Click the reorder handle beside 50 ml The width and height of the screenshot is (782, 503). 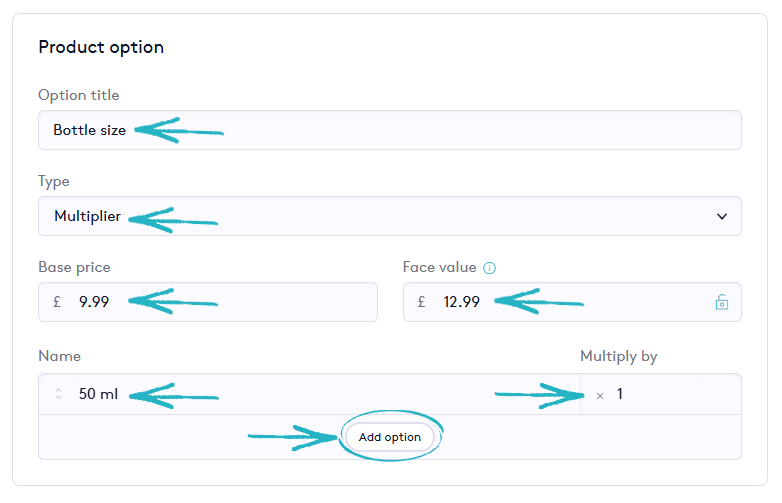(58, 394)
